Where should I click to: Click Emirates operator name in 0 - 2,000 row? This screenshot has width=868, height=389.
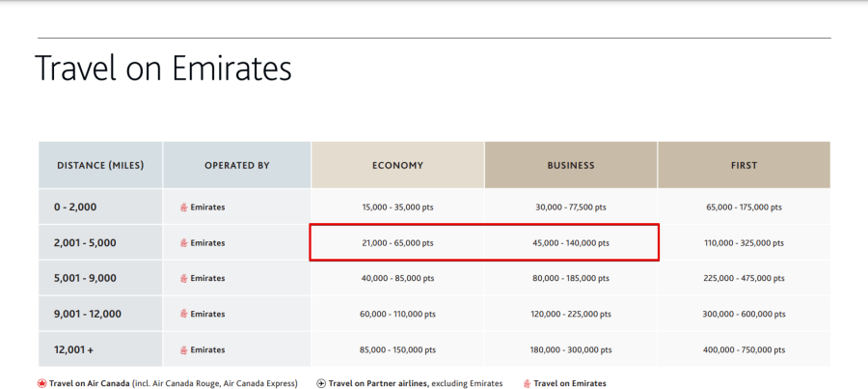coord(207,208)
